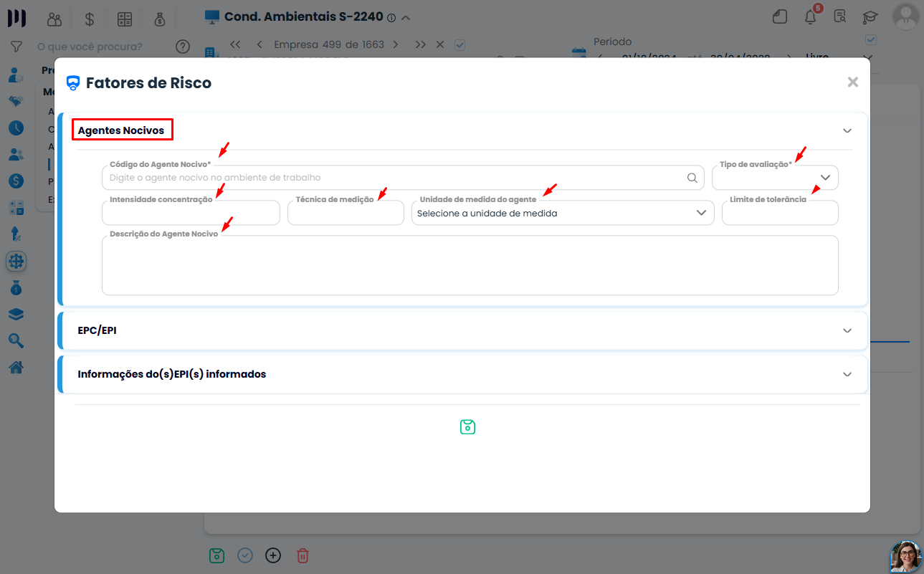Image resolution: width=924 pixels, height=574 pixels.
Task: Collapse the Agentes Nocivos section chevron
Action: click(847, 130)
